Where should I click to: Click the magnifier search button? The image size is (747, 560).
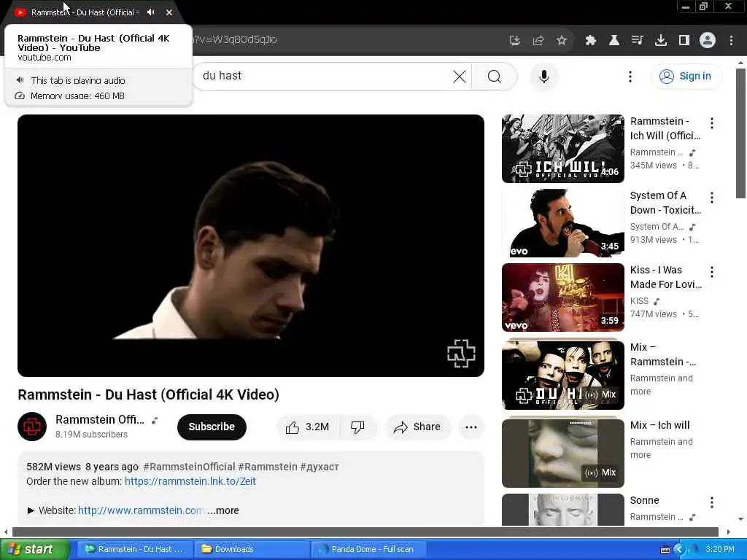coord(495,76)
